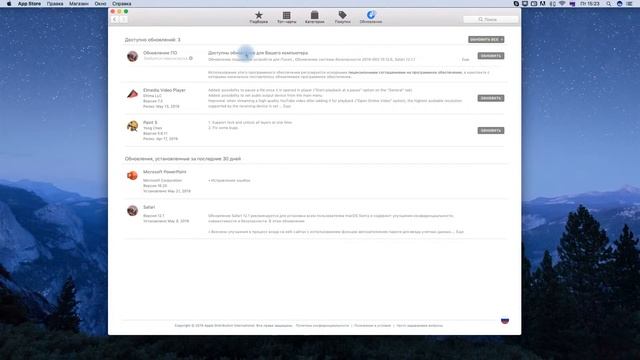Click the Microsoft PowerPoint title
640x360 pixels.
click(164, 172)
